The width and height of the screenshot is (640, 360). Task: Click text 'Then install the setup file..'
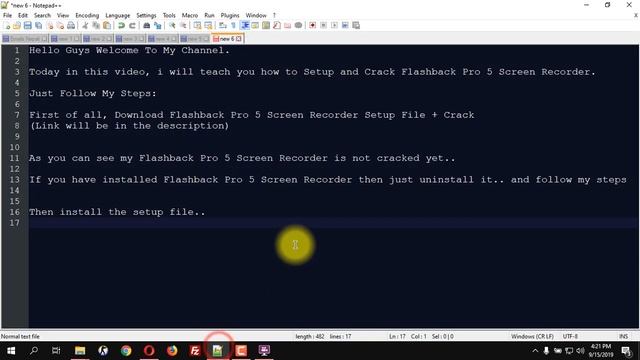[117, 212]
